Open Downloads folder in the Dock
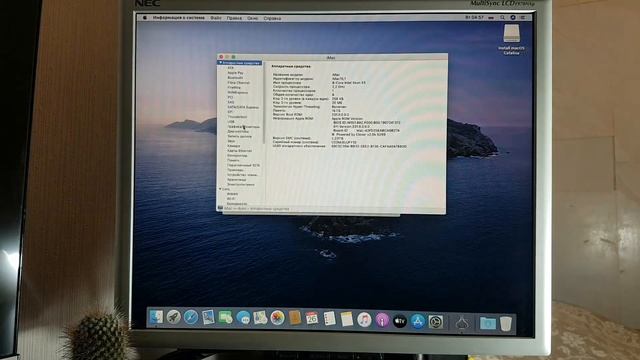This screenshot has width=640, height=360. coord(487,324)
